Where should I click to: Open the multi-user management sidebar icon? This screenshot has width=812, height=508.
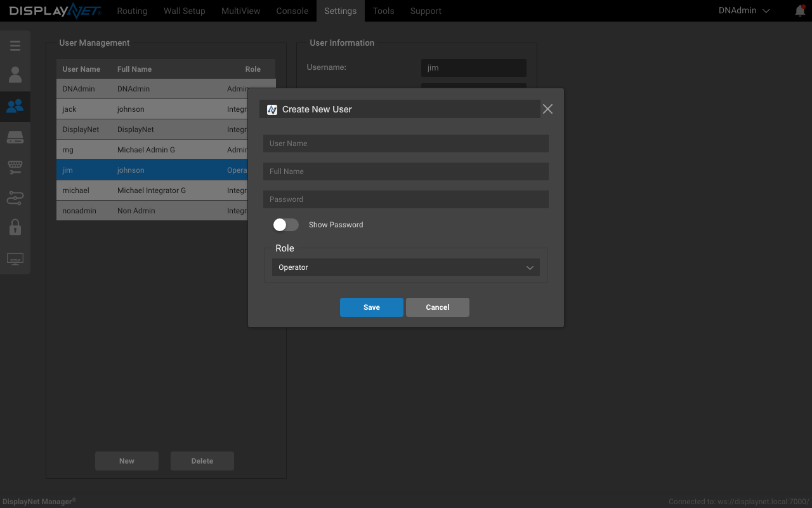[15, 105]
